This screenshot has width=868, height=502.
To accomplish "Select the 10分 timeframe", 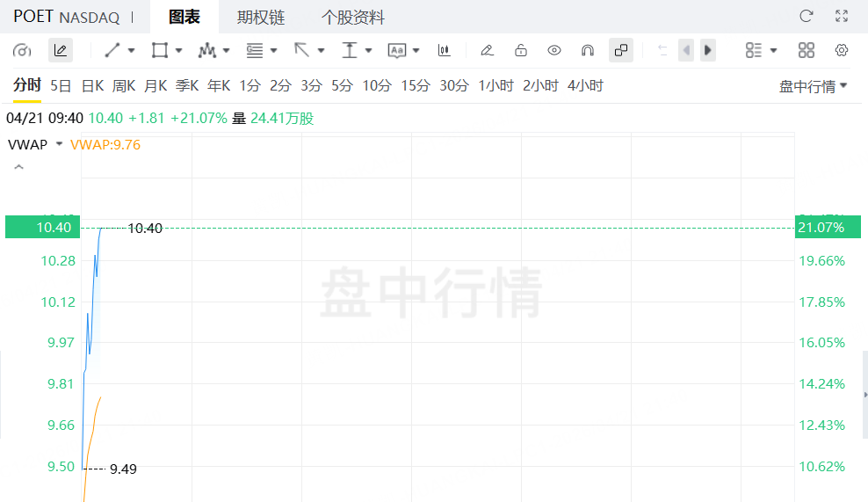I will [377, 86].
